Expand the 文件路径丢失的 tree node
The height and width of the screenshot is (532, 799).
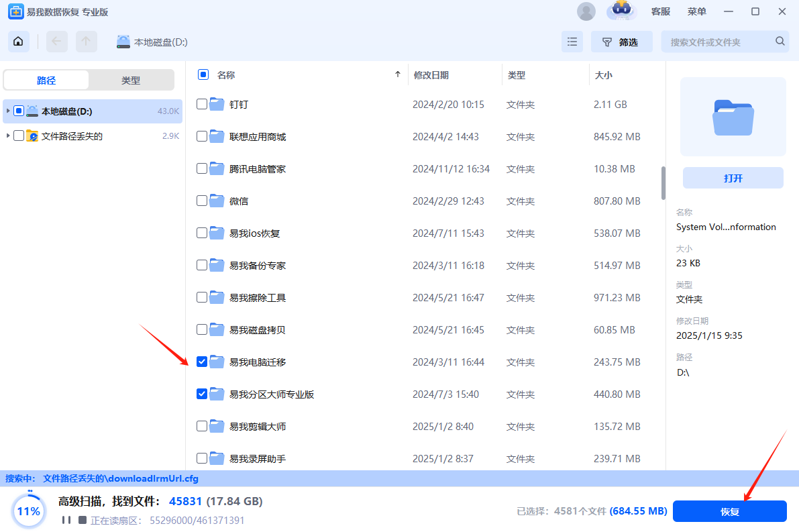pyautogui.click(x=7, y=136)
